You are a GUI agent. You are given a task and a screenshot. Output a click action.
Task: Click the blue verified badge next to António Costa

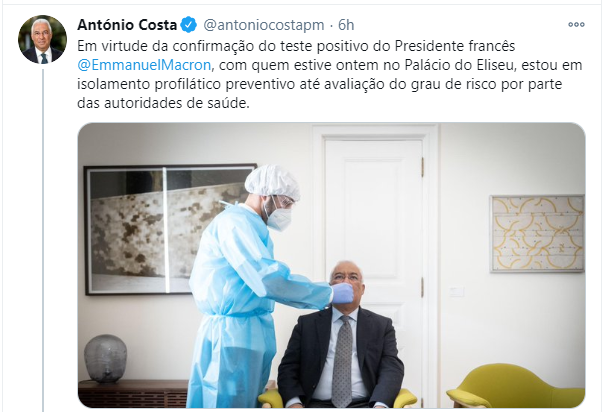(189, 25)
